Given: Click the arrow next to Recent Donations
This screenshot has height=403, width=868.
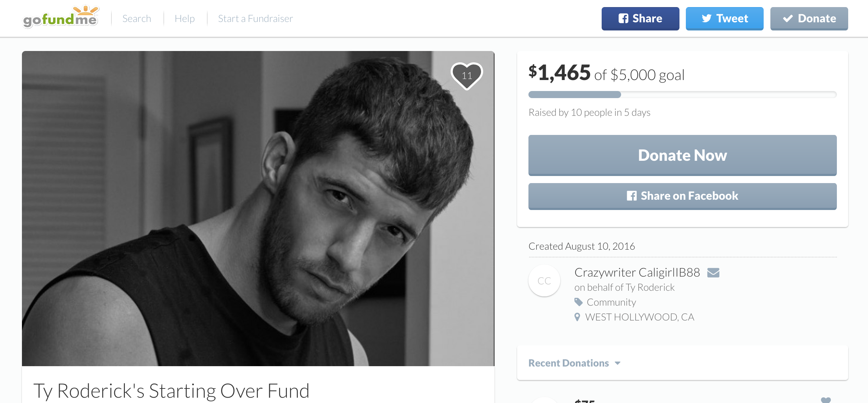Looking at the screenshot, I should click(x=618, y=363).
